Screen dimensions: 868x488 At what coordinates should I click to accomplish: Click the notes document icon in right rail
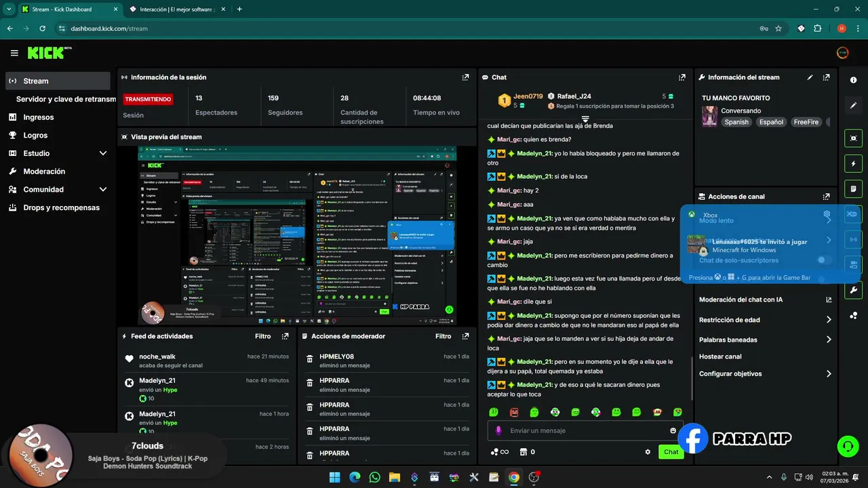853,188
